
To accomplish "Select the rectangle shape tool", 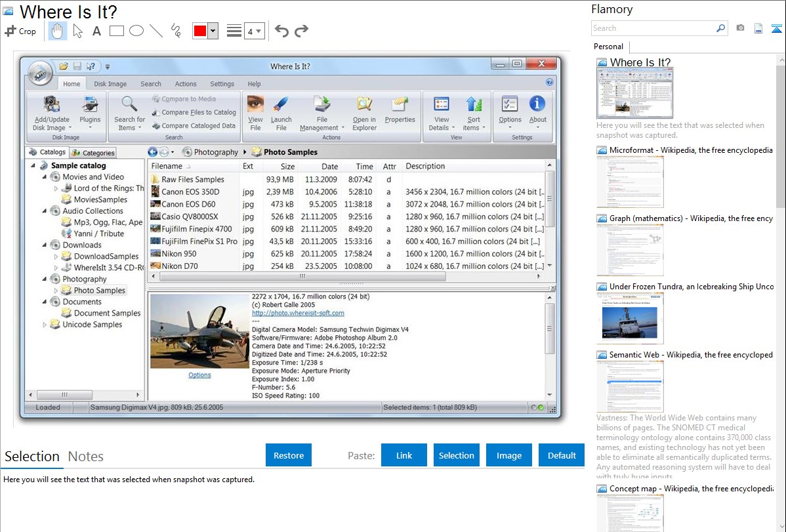I will (x=117, y=31).
